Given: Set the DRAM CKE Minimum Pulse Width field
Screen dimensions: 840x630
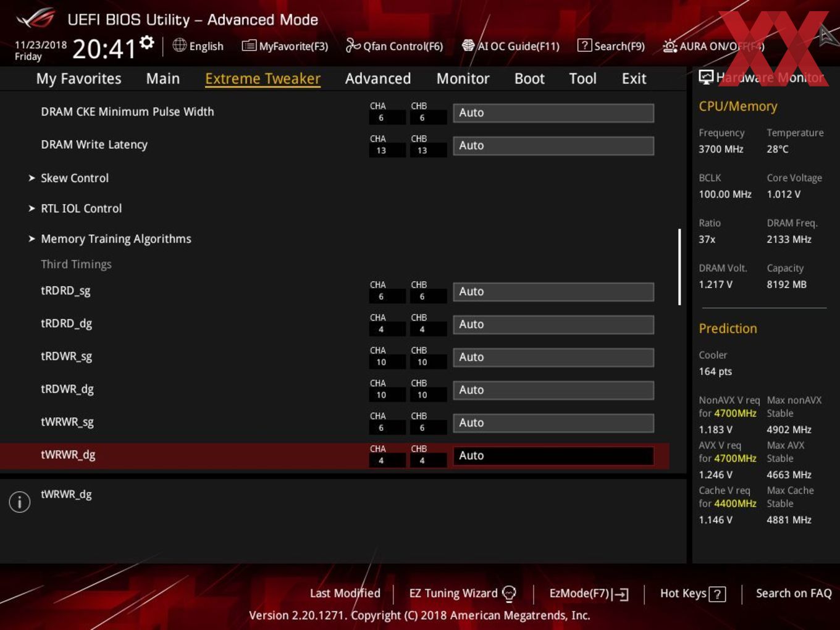Looking at the screenshot, I should click(553, 112).
